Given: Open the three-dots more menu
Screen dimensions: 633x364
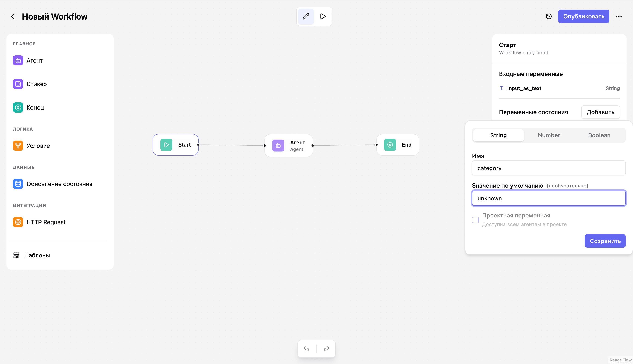Looking at the screenshot, I should coord(618,17).
